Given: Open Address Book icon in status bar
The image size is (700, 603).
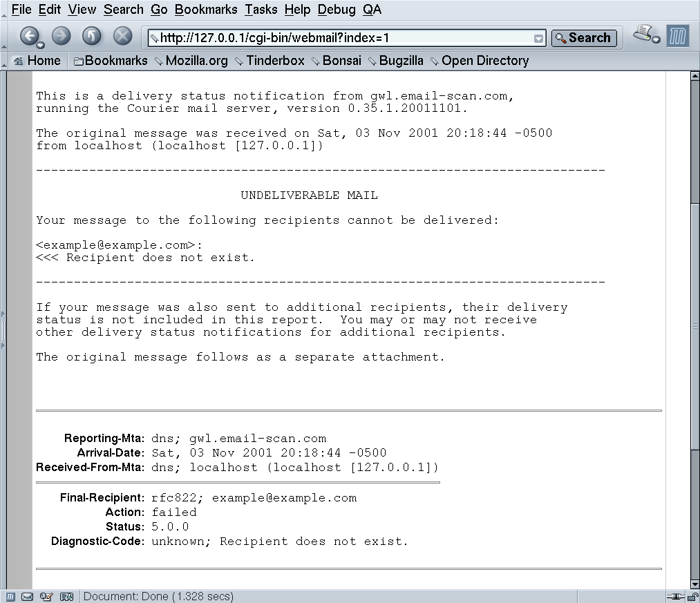Looking at the screenshot, I should (66, 596).
